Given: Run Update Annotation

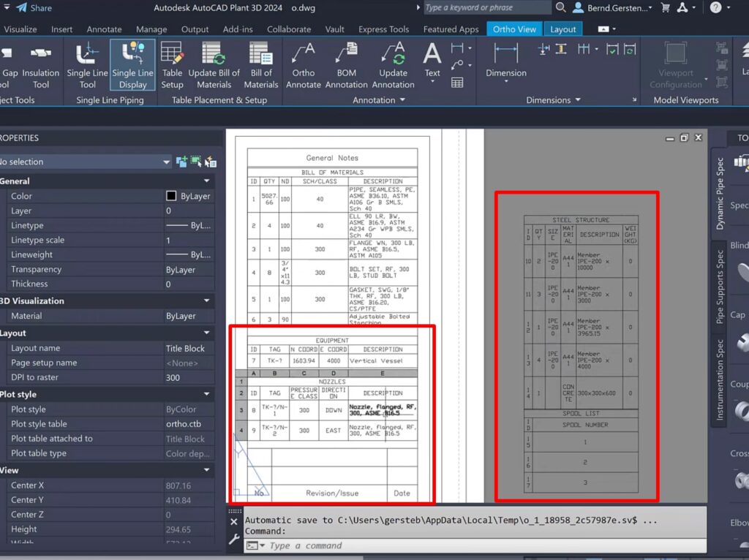Looking at the screenshot, I should coord(393,65).
